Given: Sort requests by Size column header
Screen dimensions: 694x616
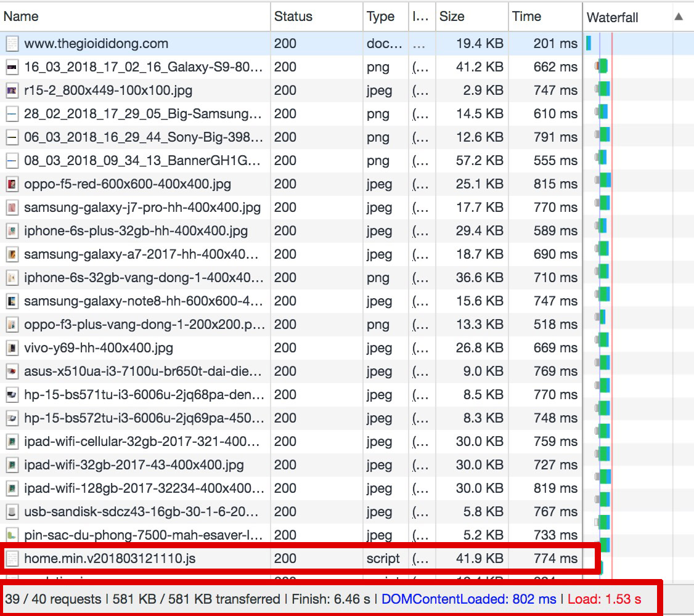Looking at the screenshot, I should (452, 17).
